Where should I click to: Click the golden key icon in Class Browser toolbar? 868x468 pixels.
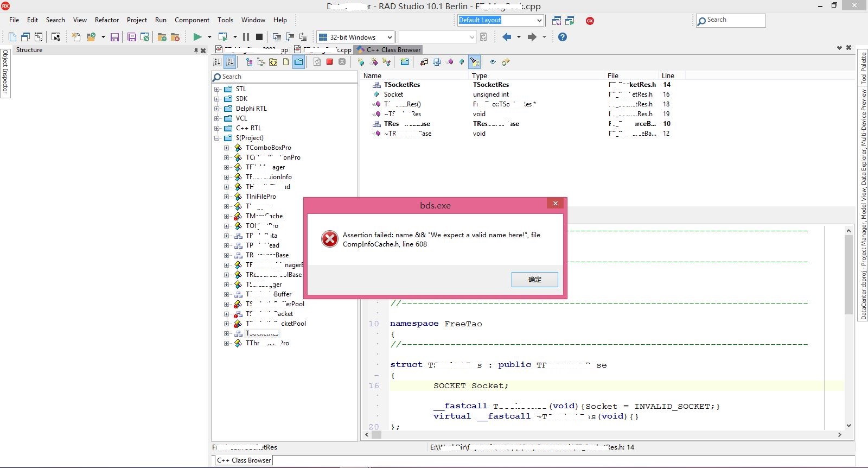click(505, 62)
